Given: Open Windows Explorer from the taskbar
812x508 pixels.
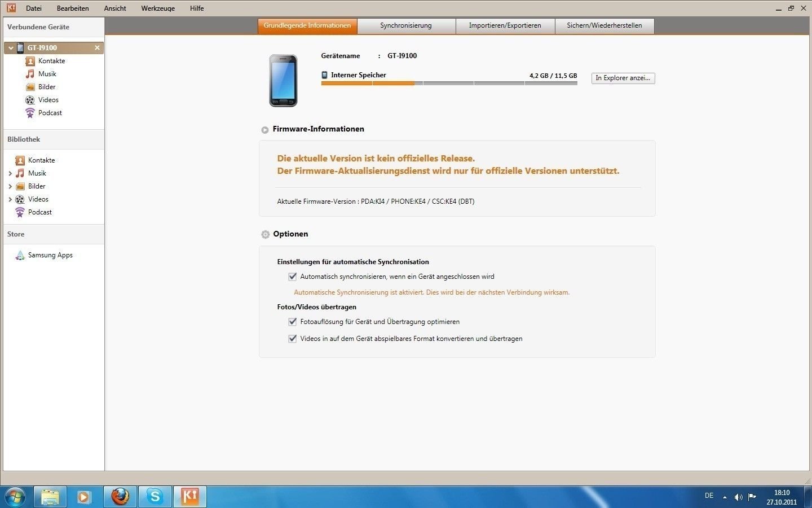Looking at the screenshot, I should 50,497.
